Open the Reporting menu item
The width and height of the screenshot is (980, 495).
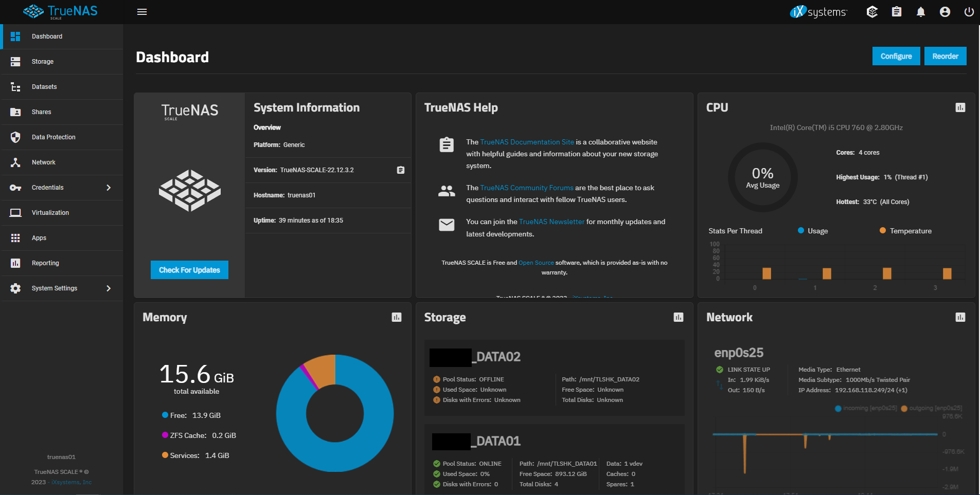62,263
